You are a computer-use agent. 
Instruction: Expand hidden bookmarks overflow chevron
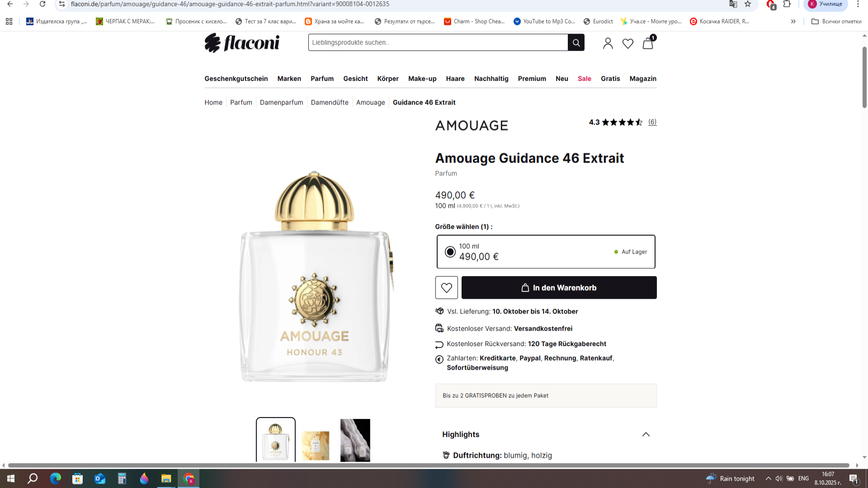pos(793,21)
